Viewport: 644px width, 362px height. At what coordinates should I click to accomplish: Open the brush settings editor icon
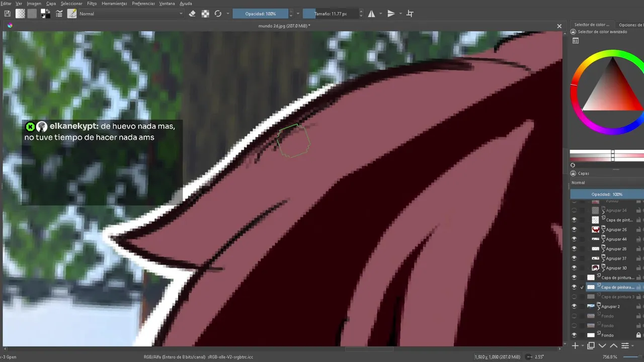[59, 14]
